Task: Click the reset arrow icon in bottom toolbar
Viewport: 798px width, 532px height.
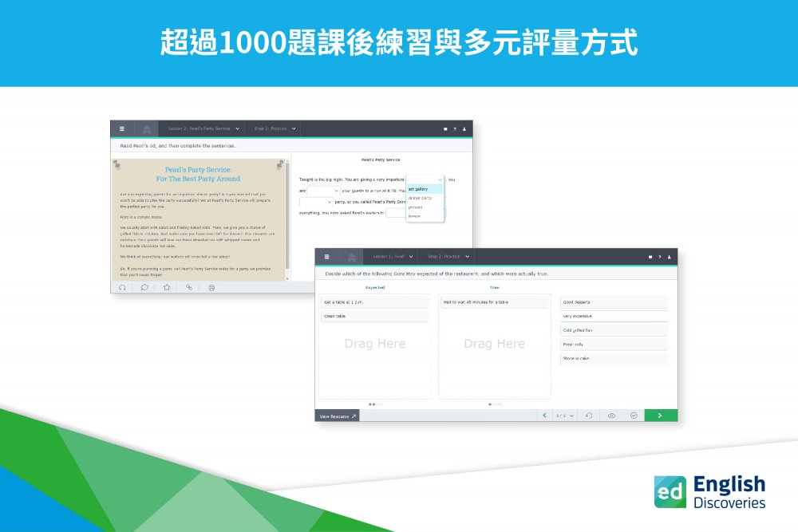Action: 588,416
